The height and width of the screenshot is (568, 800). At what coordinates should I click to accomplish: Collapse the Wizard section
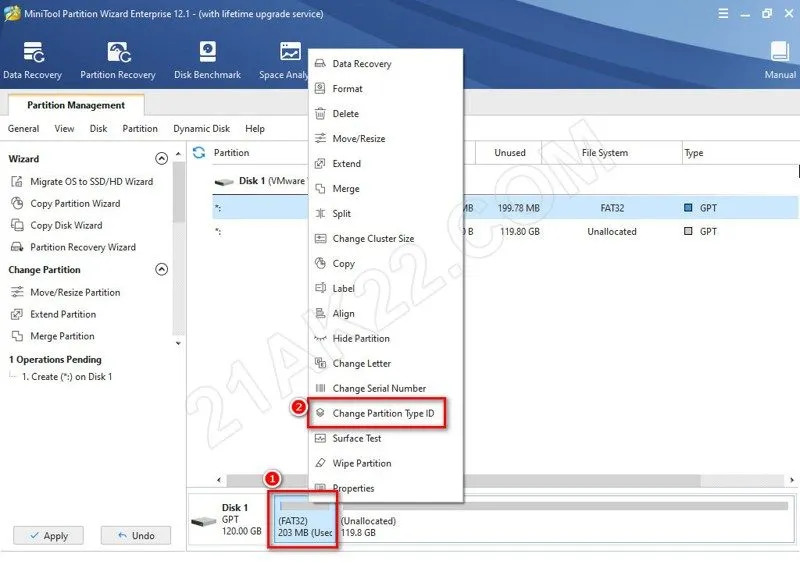[x=162, y=159]
